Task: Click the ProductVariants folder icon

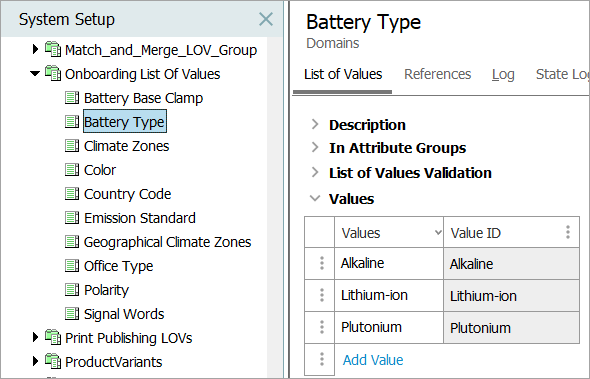Action: click(53, 361)
